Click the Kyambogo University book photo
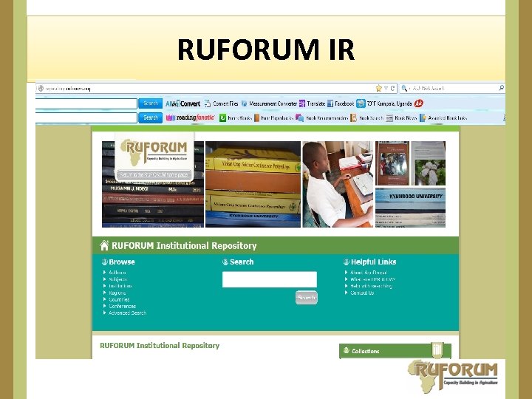Screen dimensions: 532x399 [410, 208]
